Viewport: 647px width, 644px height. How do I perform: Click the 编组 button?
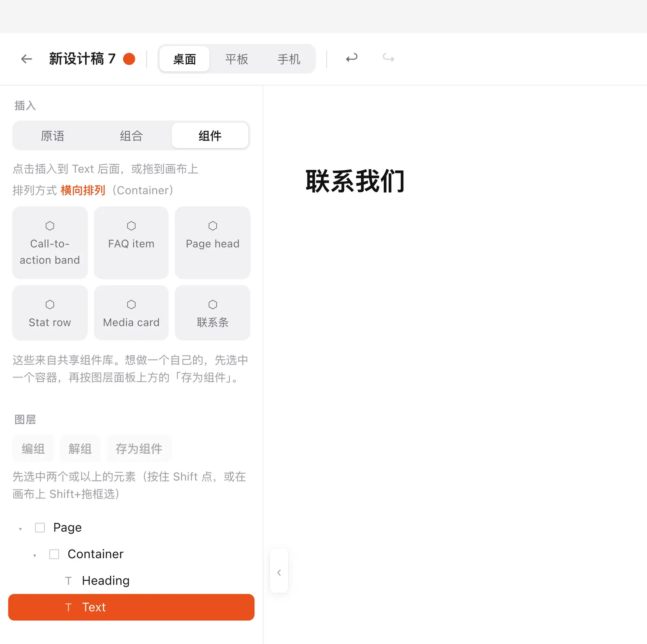33,449
